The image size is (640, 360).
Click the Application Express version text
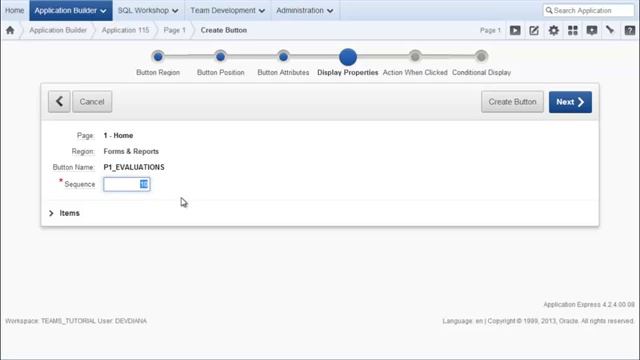pos(589,304)
